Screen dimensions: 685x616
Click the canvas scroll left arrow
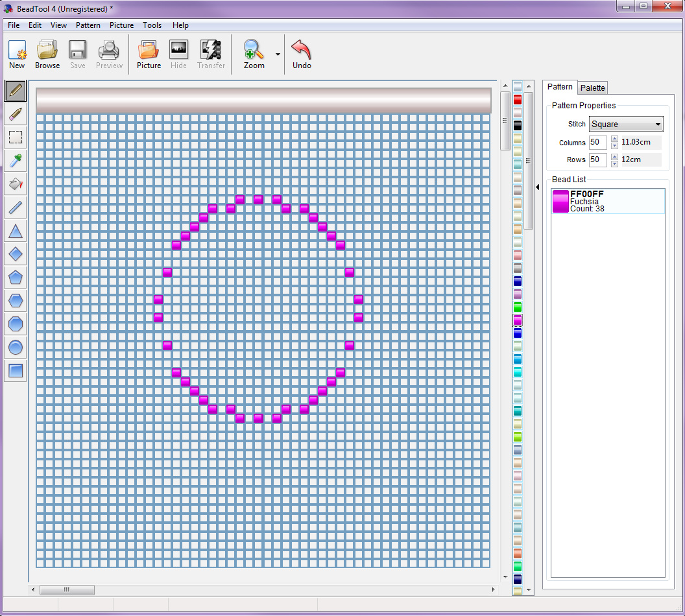(33, 590)
